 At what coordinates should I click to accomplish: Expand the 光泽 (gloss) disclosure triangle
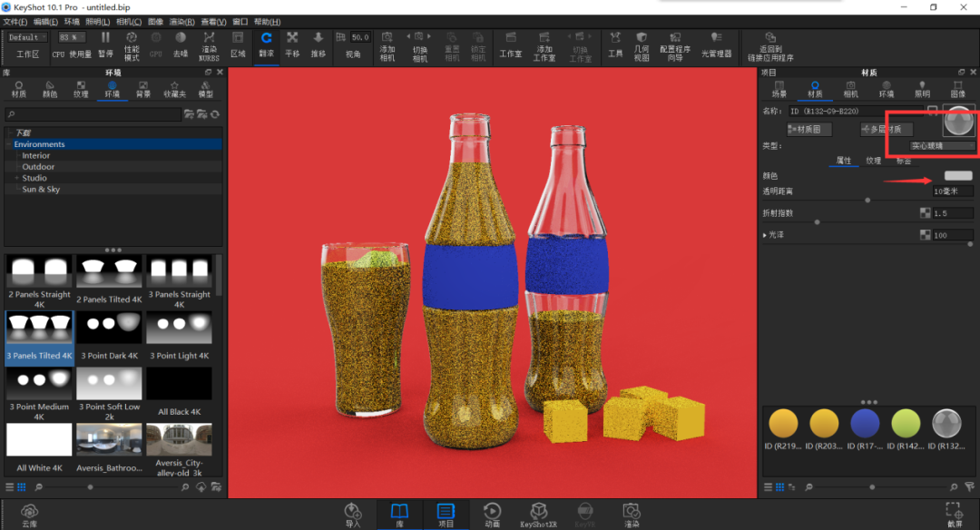pyautogui.click(x=765, y=235)
